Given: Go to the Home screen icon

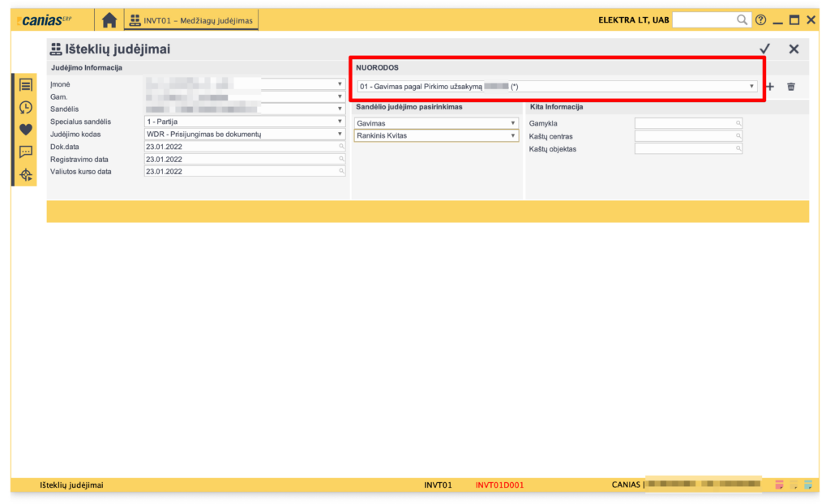Looking at the screenshot, I should (109, 19).
